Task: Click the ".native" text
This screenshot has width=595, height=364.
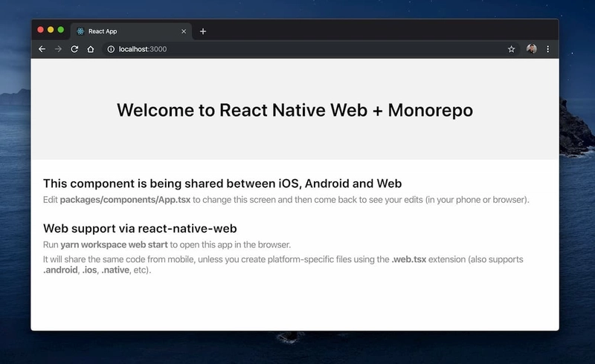Action: (x=115, y=270)
